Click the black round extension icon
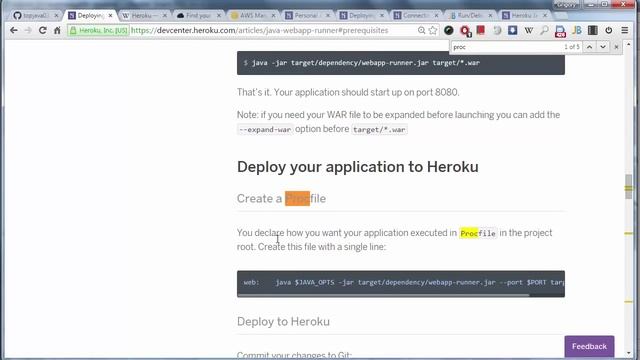Viewport: 640px width, 360px height. click(x=449, y=30)
